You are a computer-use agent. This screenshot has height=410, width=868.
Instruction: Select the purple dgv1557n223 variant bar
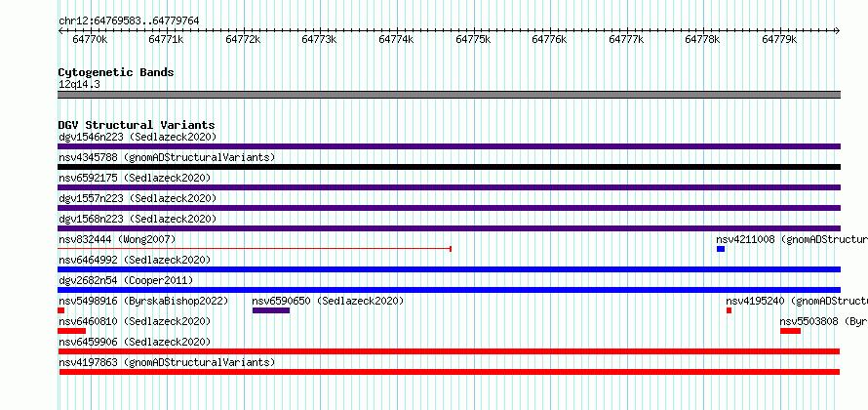click(x=449, y=208)
